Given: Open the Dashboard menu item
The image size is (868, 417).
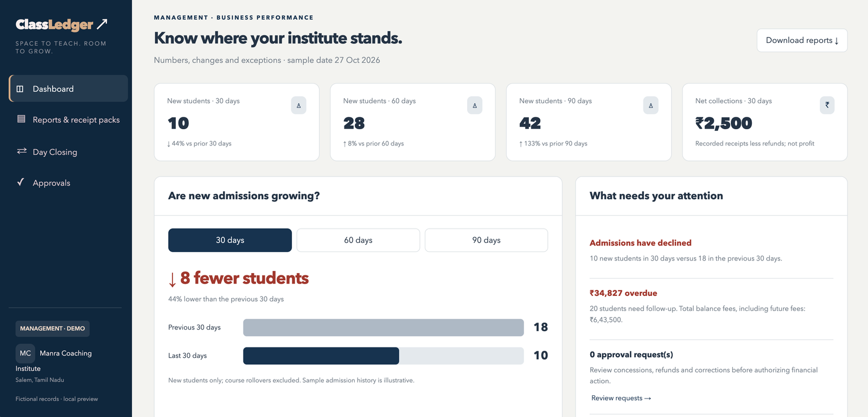Looking at the screenshot, I should pyautogui.click(x=68, y=89).
